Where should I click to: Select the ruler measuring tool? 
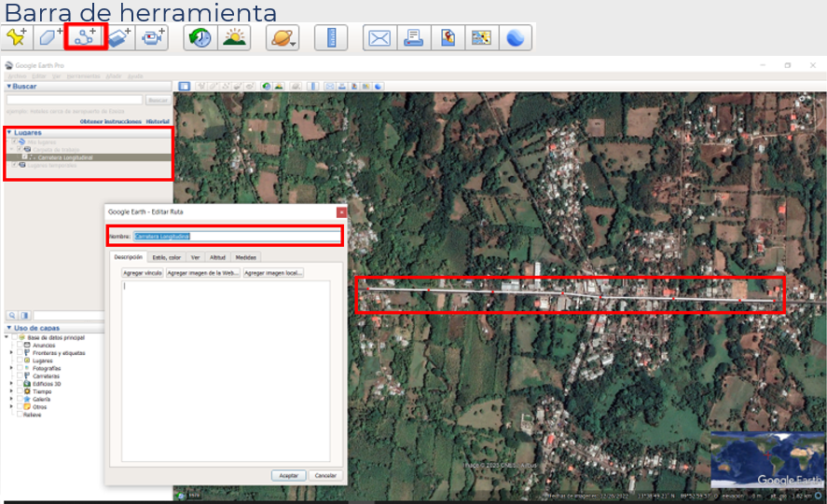(330, 38)
